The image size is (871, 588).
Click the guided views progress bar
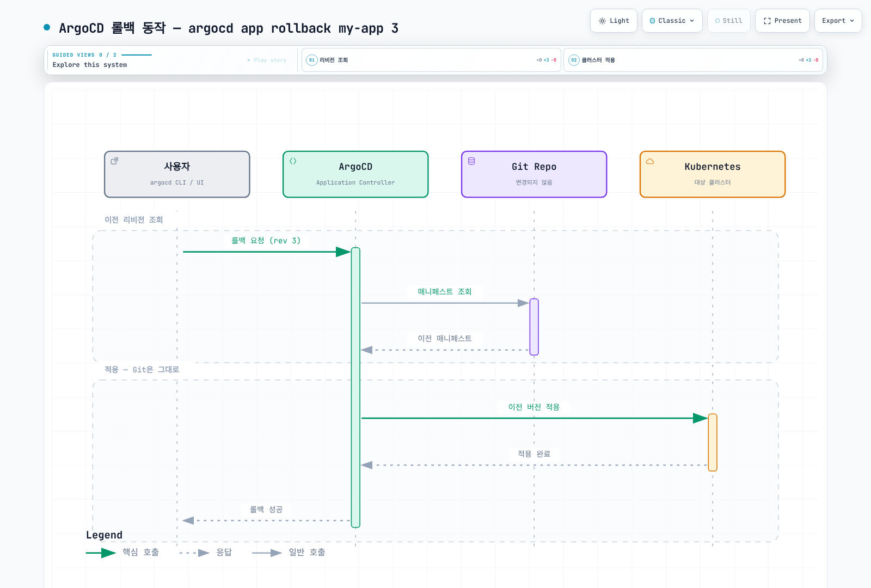[x=137, y=55]
